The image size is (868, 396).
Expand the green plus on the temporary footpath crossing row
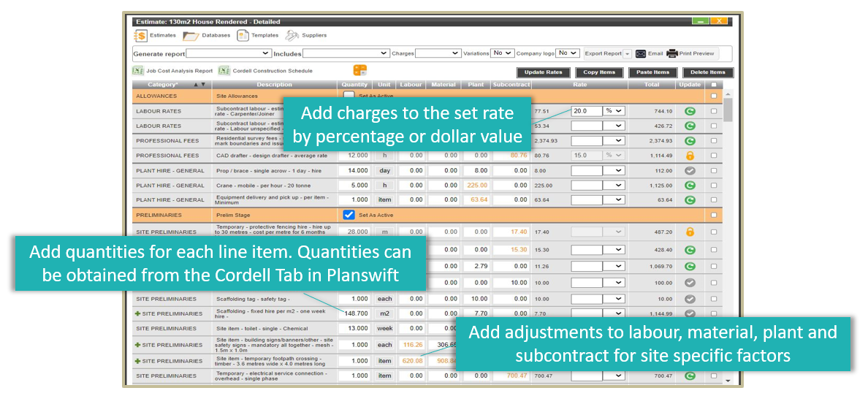(138, 361)
